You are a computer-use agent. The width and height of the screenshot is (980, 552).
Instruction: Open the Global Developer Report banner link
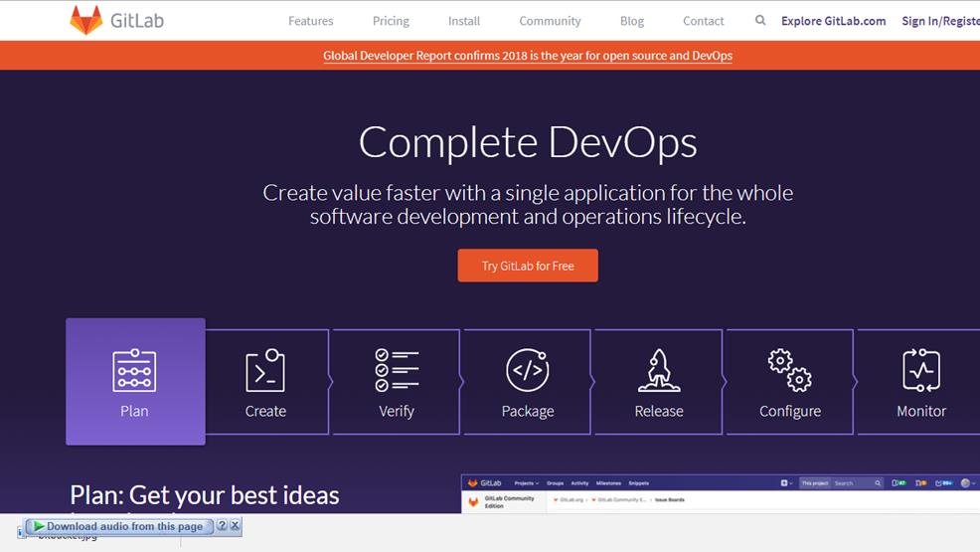coord(528,55)
